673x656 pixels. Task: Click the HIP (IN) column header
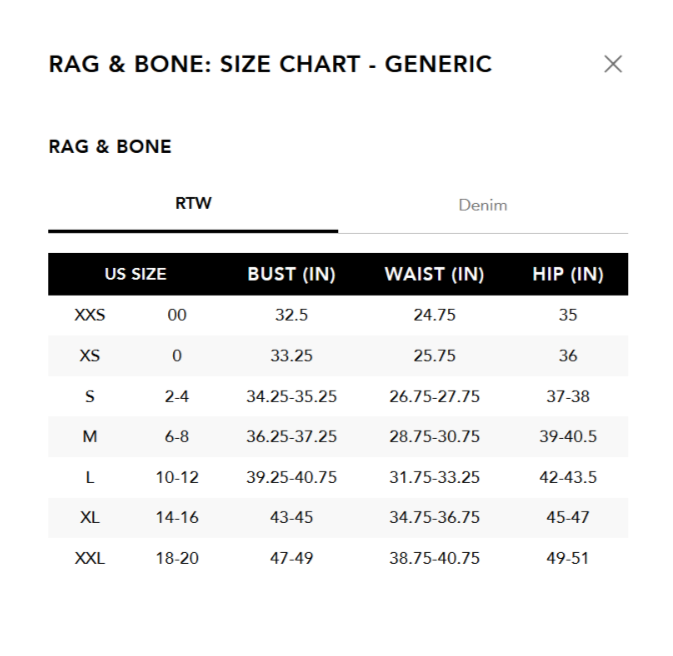click(x=568, y=274)
